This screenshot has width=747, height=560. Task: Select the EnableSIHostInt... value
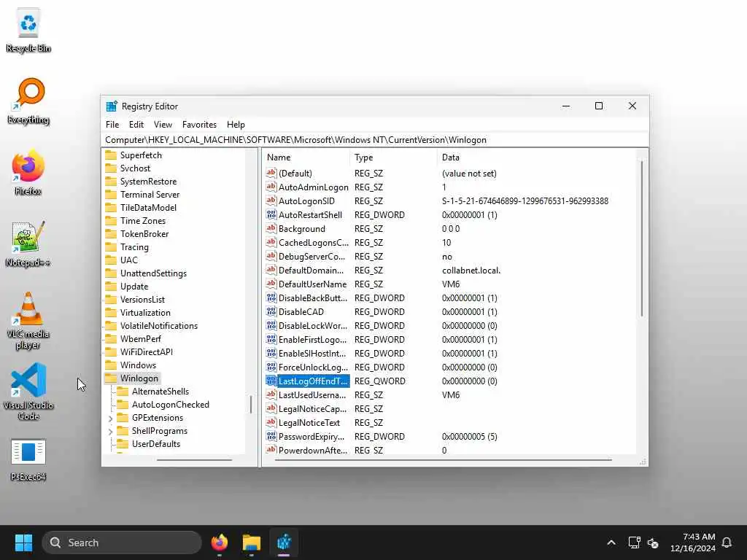click(x=312, y=353)
